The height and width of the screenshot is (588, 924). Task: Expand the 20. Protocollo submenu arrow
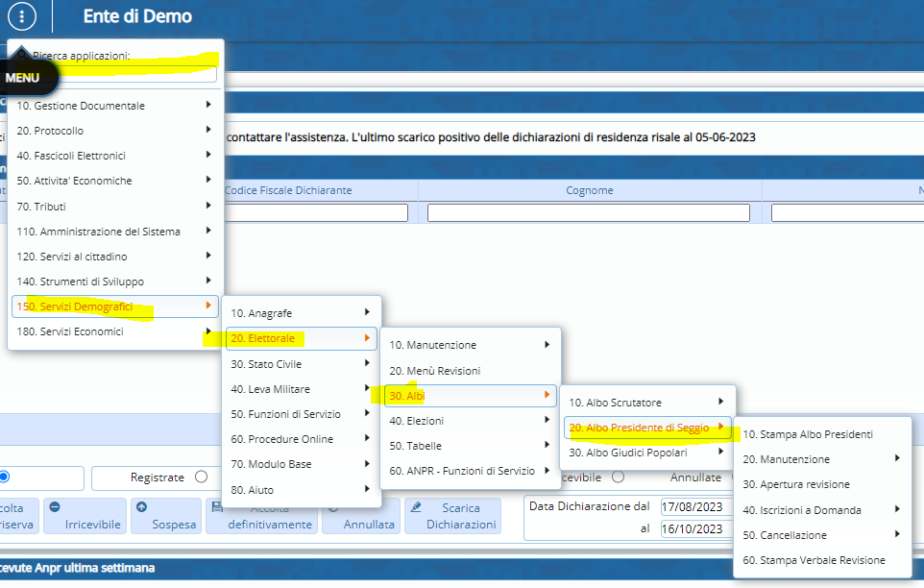(208, 130)
